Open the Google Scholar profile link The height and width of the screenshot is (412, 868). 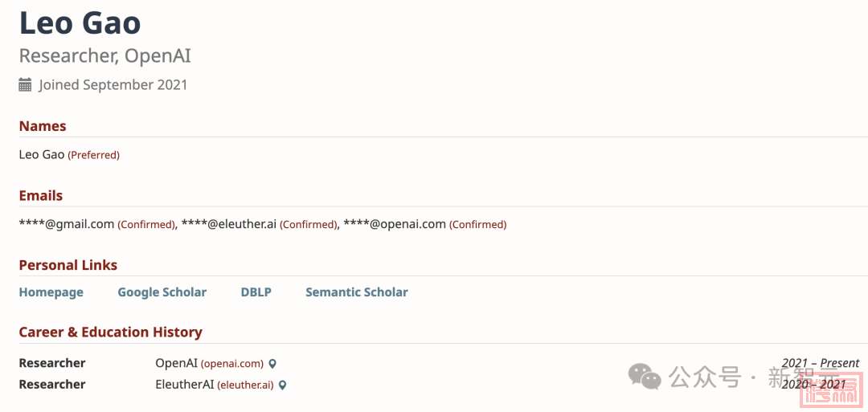[162, 292]
